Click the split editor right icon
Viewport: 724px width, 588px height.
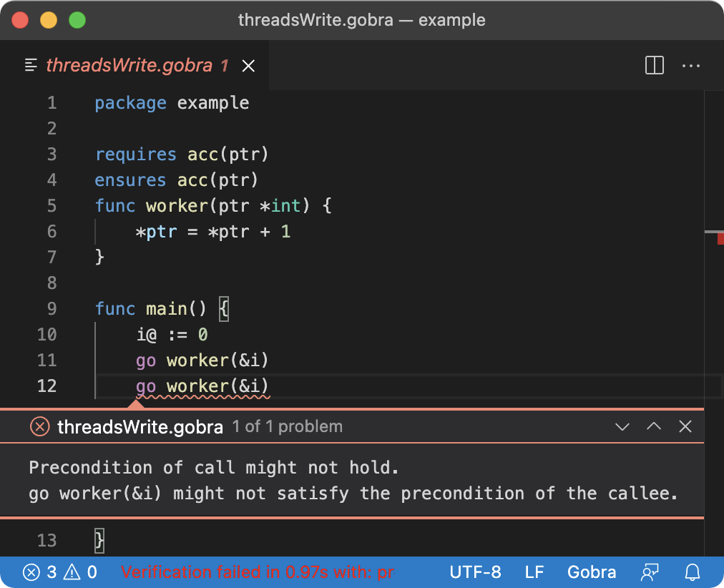655,66
